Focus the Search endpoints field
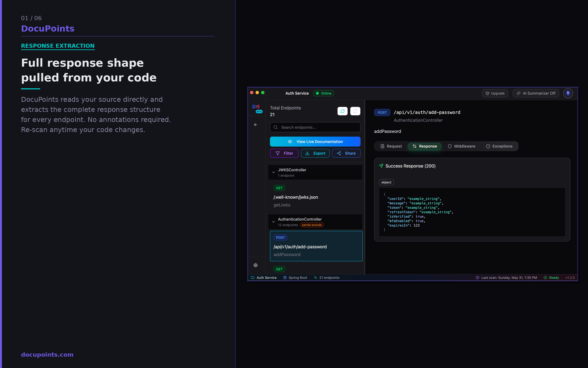This screenshot has width=588, height=368. pos(315,127)
